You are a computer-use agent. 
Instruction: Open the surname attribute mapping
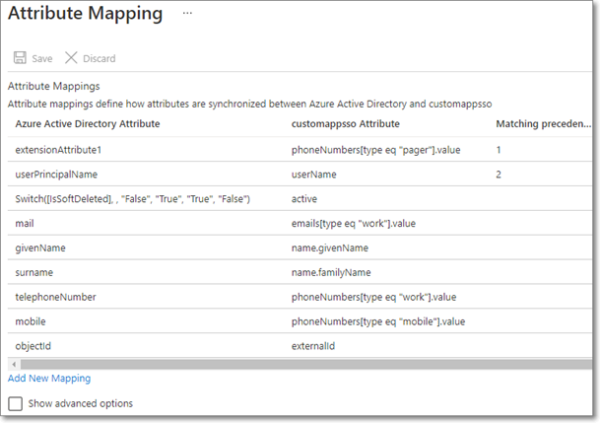(x=34, y=273)
